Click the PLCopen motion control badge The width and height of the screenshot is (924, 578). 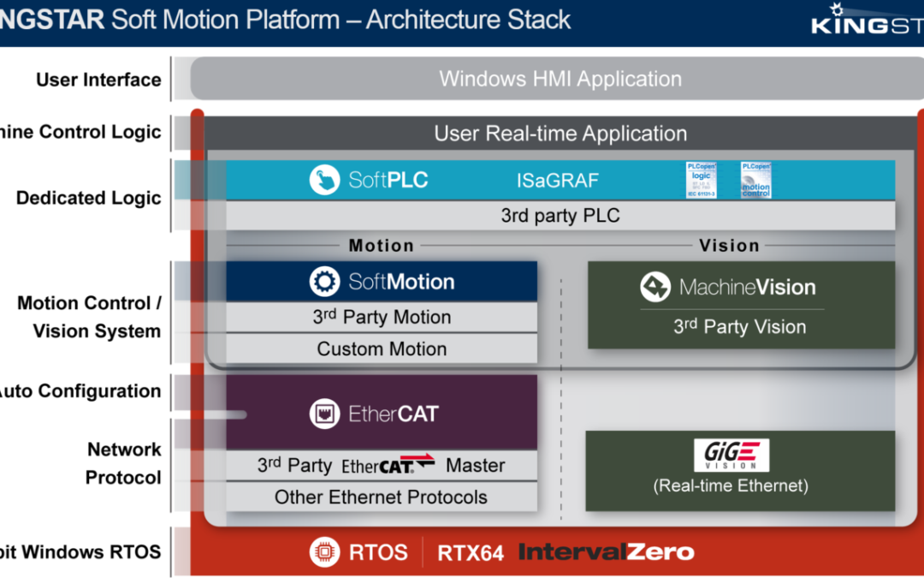coord(756,180)
